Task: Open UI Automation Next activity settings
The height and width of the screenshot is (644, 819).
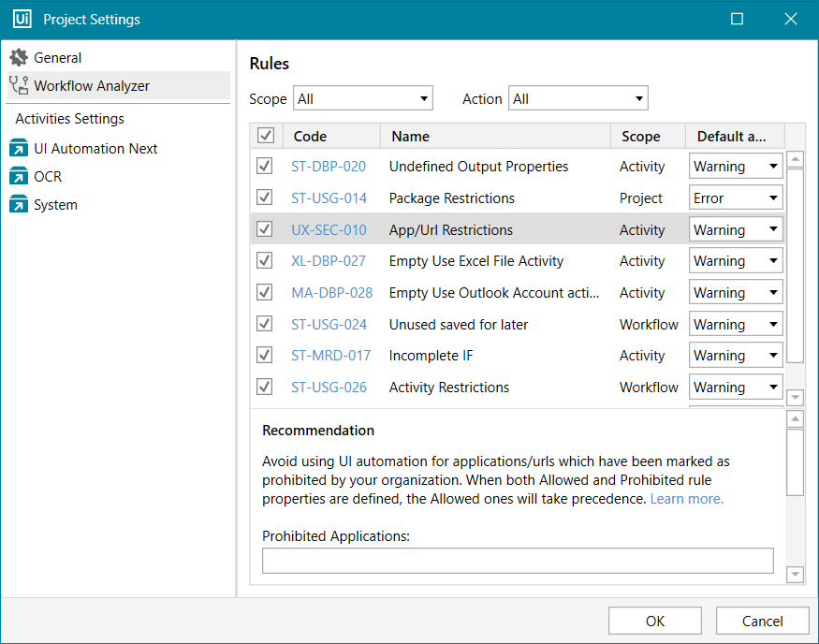Action: point(119,148)
